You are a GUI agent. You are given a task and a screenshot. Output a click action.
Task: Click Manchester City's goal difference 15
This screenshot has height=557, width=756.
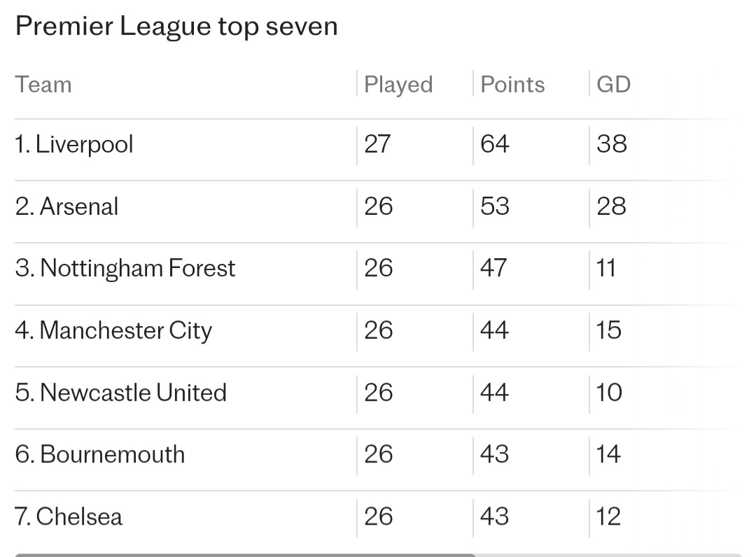click(x=608, y=330)
